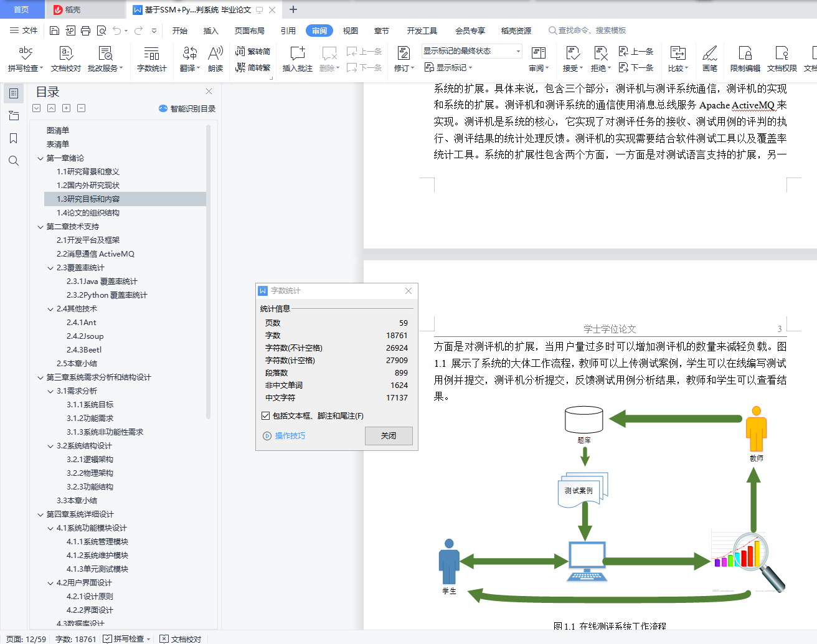The height and width of the screenshot is (644, 817).
Task: Switch to the 引用 ribbon tab
Action: 288,31
